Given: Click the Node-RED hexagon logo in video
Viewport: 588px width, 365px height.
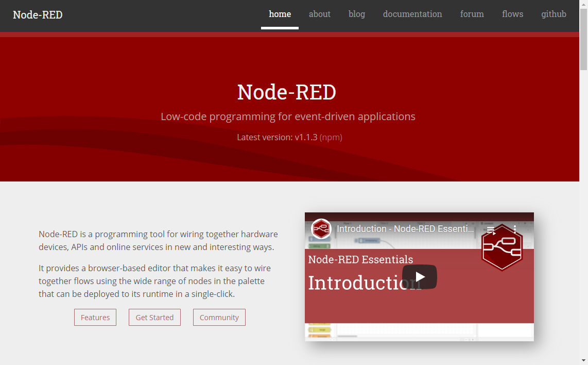Looking at the screenshot, I should [x=502, y=248].
